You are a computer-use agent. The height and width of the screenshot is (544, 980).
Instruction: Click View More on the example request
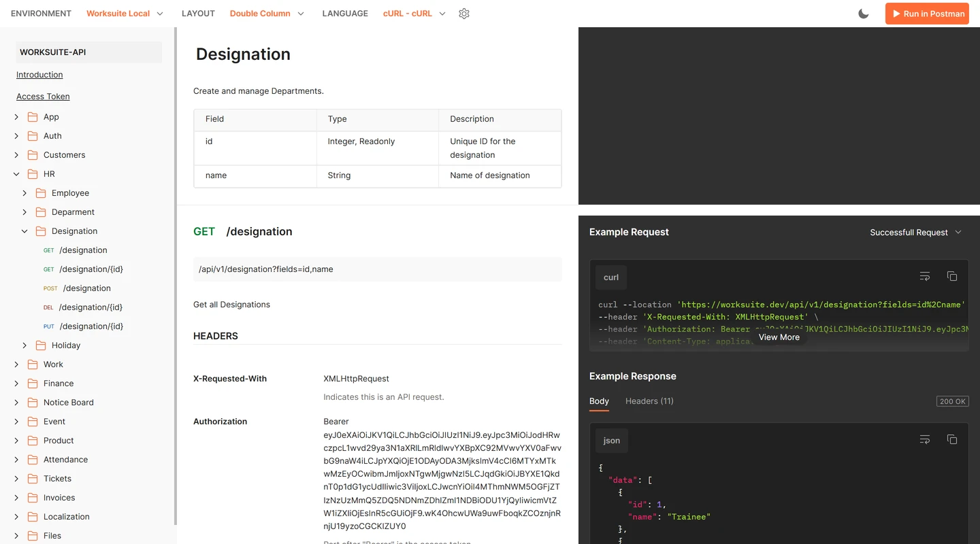coord(779,337)
